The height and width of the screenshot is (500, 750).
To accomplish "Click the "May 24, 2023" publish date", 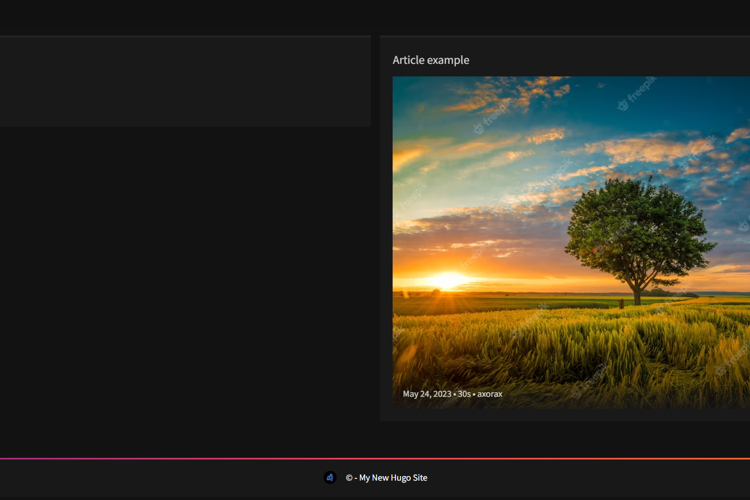I will click(427, 394).
